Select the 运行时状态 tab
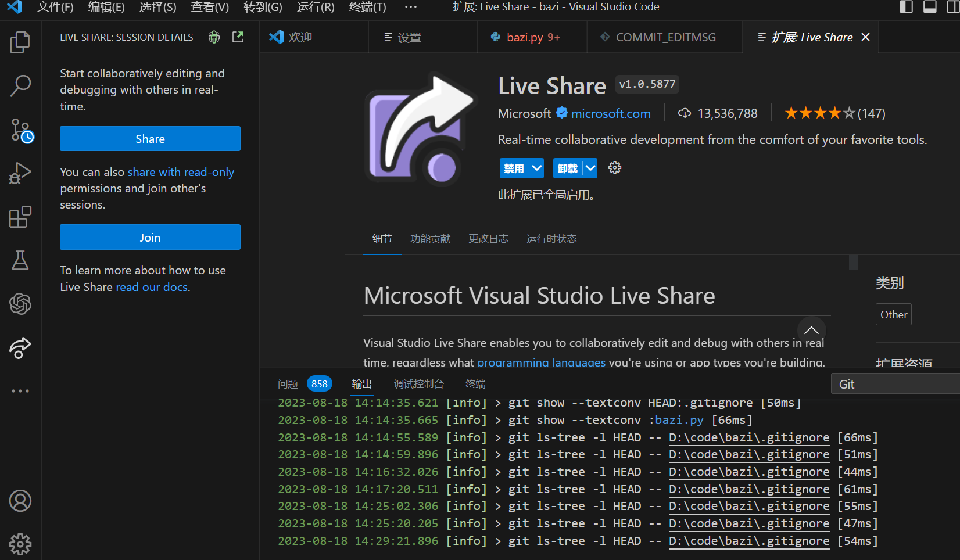Screen dimensions: 960x560 [551, 239]
